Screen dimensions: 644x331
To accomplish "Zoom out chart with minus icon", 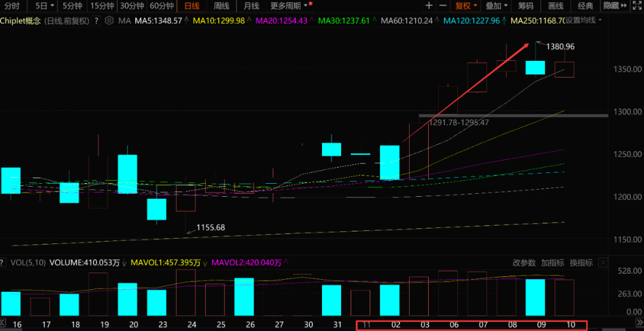I will [442, 6].
